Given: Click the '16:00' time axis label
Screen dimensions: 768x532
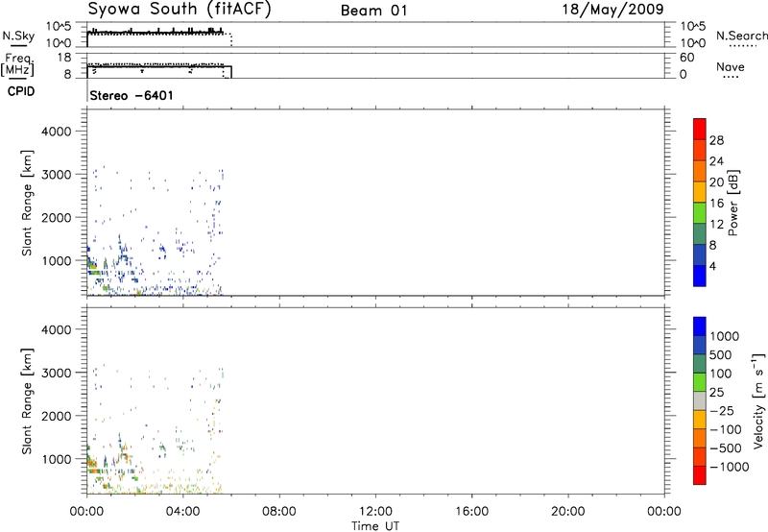Looking at the screenshot, I should click(471, 512).
